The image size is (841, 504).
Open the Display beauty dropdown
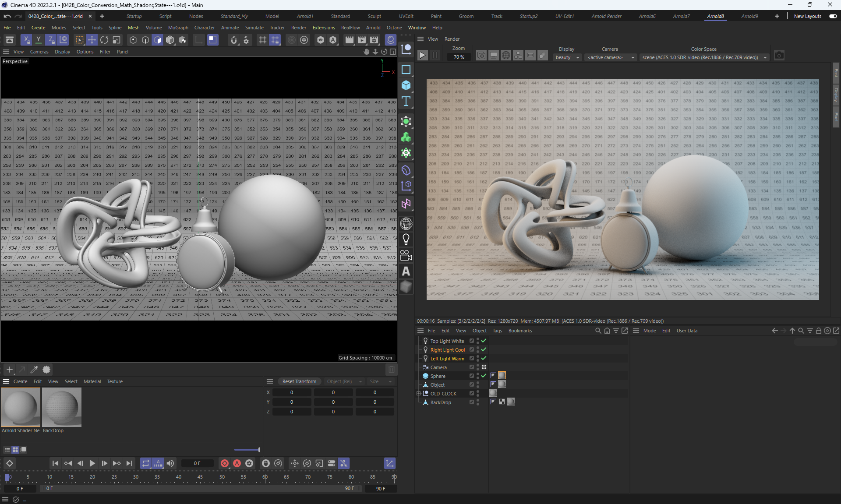(567, 57)
